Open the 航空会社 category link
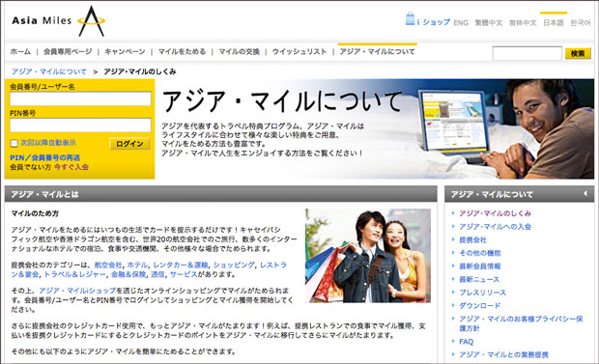 (108, 265)
